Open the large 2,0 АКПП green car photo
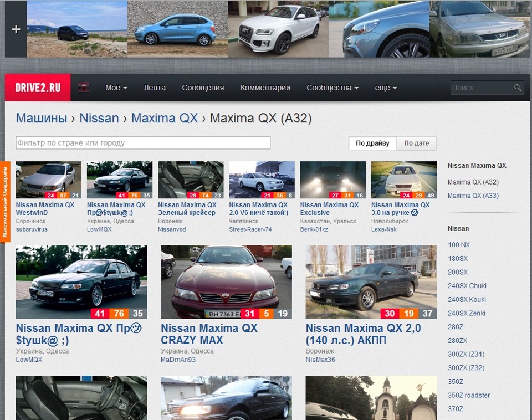The height and width of the screenshot is (420, 532). point(371,282)
